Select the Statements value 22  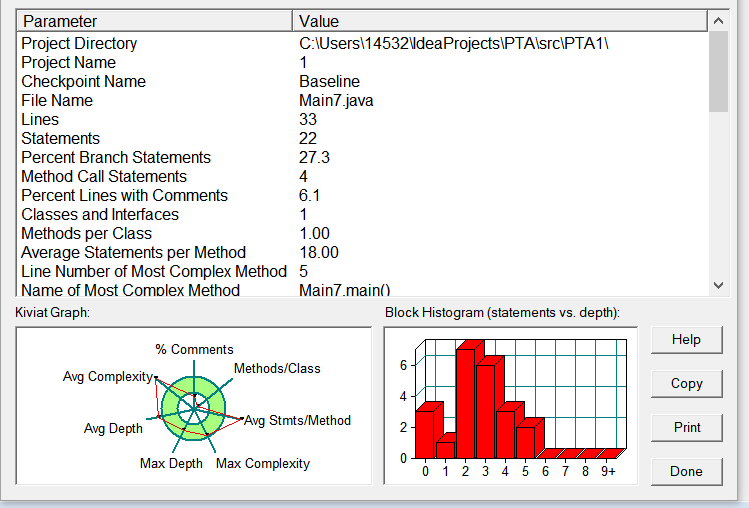click(308, 139)
